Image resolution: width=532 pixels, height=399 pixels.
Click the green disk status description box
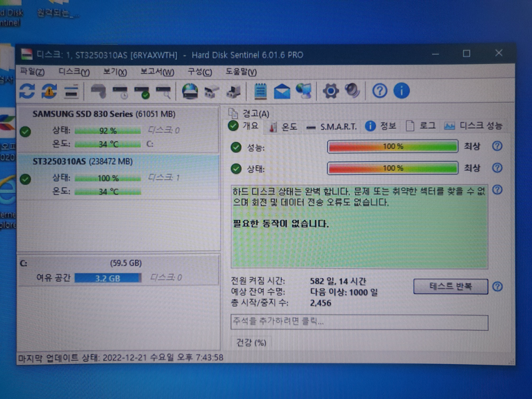[359, 227]
